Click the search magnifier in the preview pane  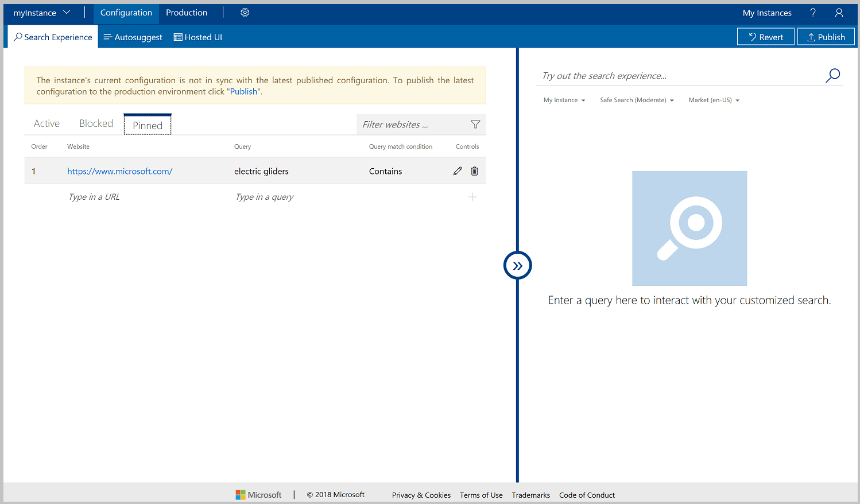tap(832, 75)
